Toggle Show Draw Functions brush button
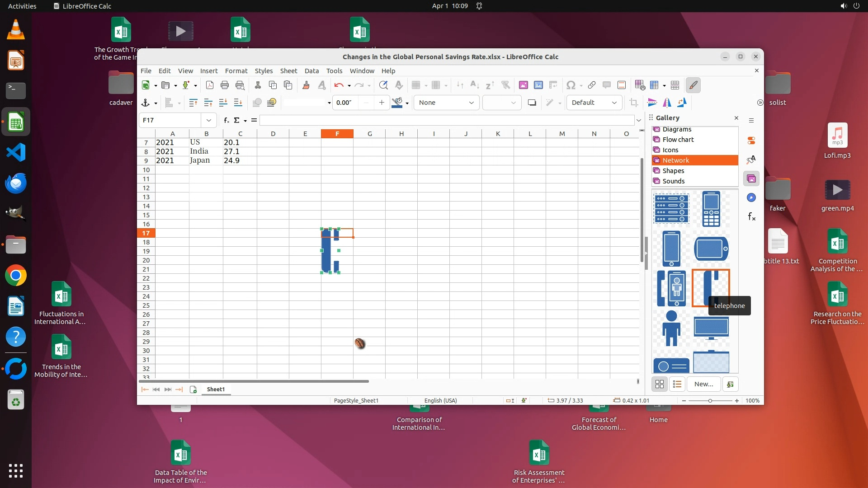 point(693,85)
